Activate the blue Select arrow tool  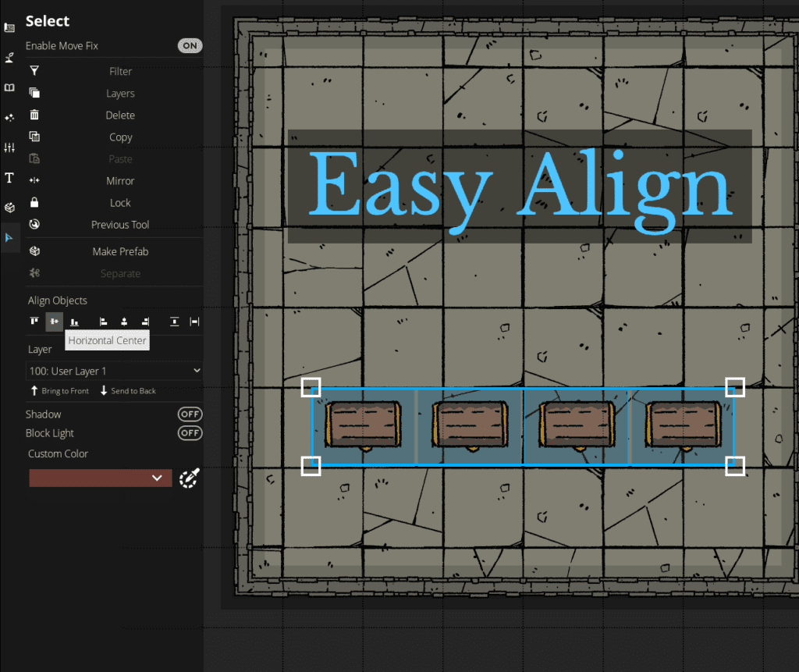click(9, 237)
